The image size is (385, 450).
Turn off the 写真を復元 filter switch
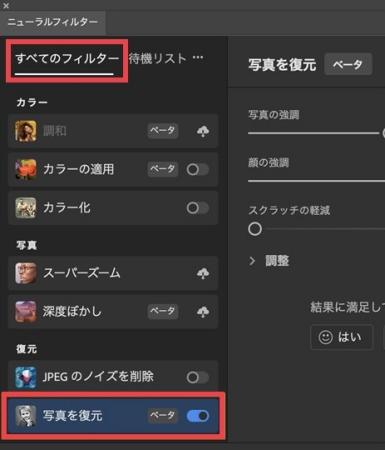pyautogui.click(x=198, y=416)
